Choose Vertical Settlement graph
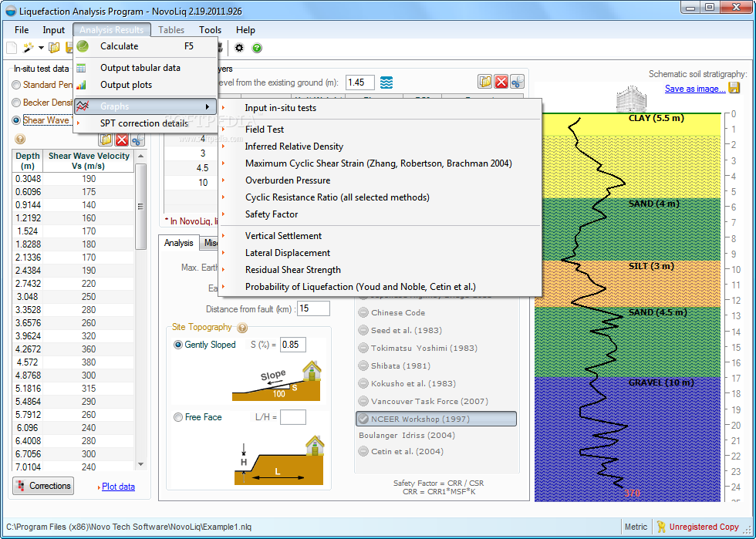 380,236
